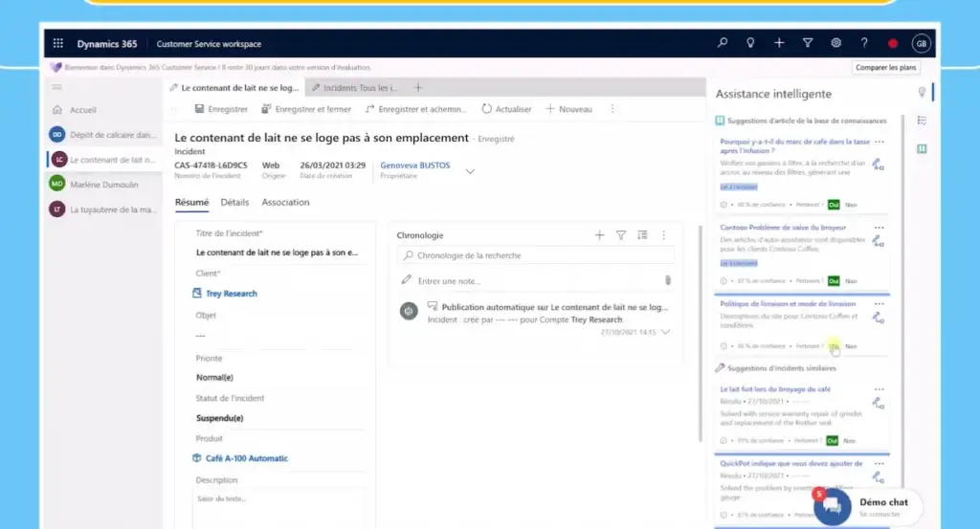Screen dimensions: 980x529
Task: Expand the header chevron next to Genoveva BUSTOS
Action: 470,171
